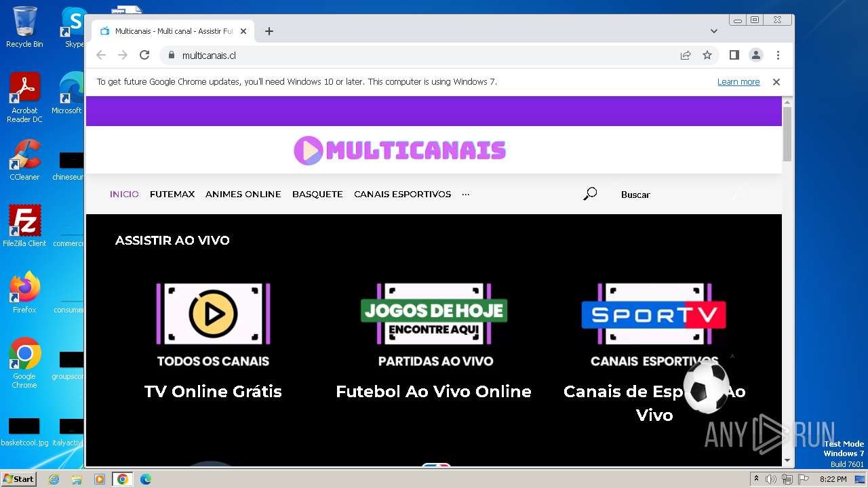This screenshot has width=868, height=488.
Task: Open File Explorer from taskbar
Action: [77, 479]
